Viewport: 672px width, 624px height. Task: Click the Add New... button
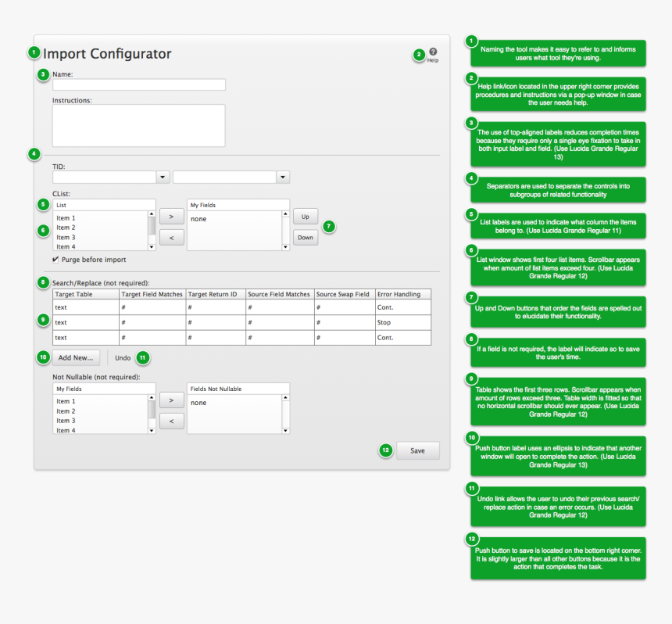[76, 357]
